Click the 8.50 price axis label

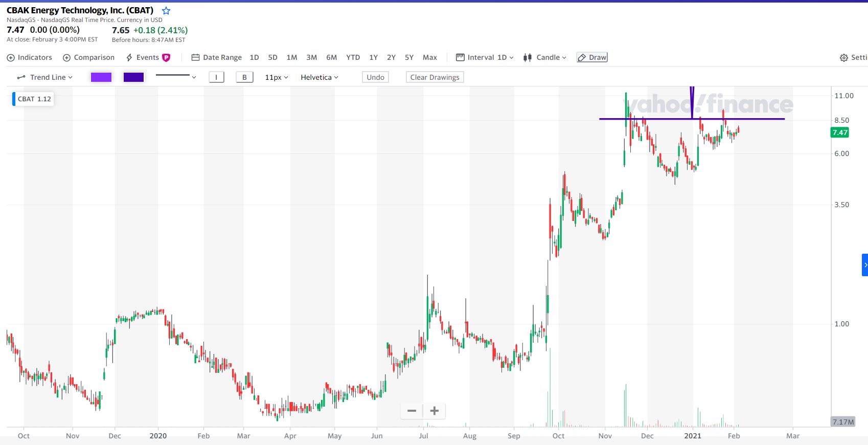(842, 120)
